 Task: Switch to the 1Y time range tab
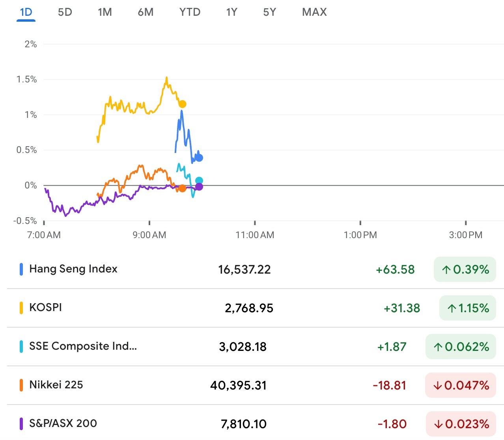232,12
